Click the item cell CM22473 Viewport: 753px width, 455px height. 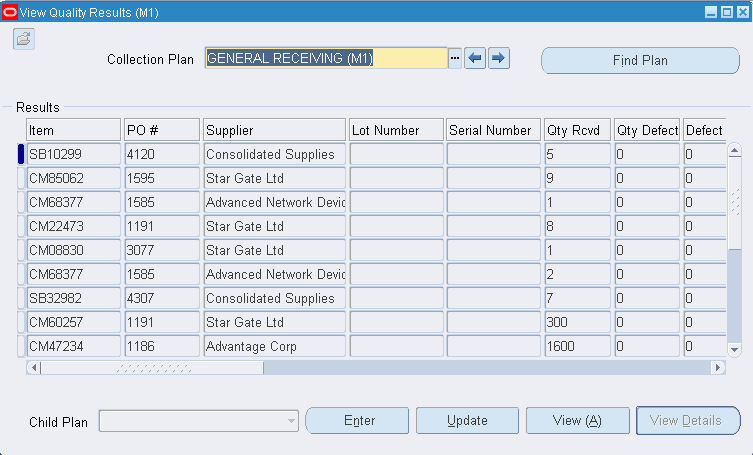pos(73,226)
